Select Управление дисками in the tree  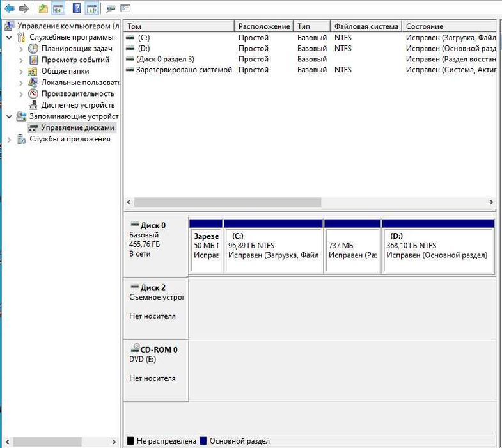click(x=77, y=127)
